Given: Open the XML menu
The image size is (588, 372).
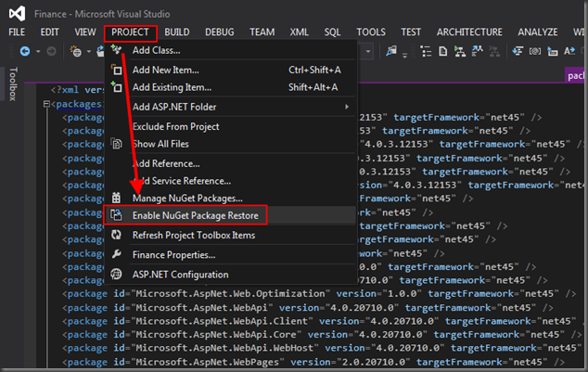Looking at the screenshot, I should pyautogui.click(x=299, y=32).
